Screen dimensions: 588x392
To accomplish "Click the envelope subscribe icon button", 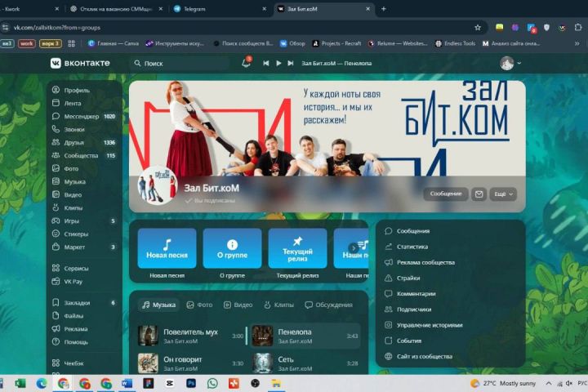I will point(479,194).
